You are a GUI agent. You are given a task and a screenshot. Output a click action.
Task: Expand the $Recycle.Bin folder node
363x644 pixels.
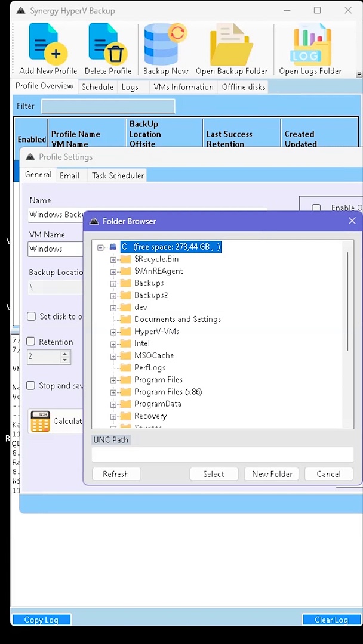point(113,259)
